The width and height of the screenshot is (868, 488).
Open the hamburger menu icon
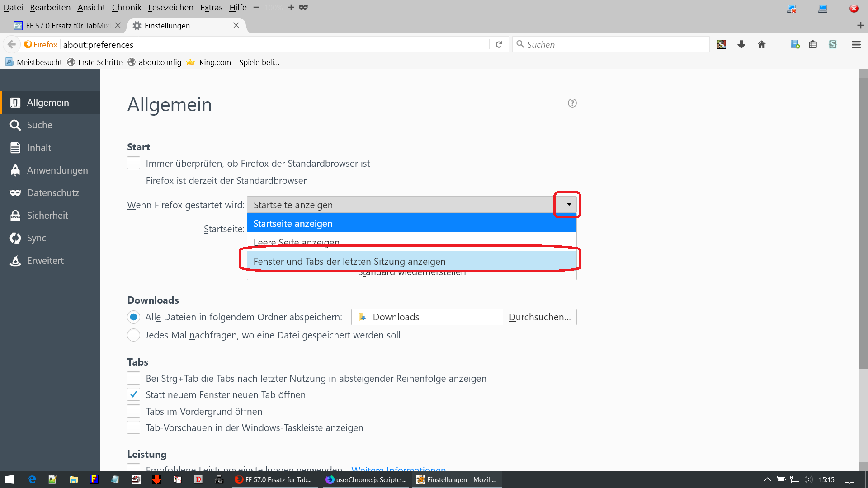856,44
